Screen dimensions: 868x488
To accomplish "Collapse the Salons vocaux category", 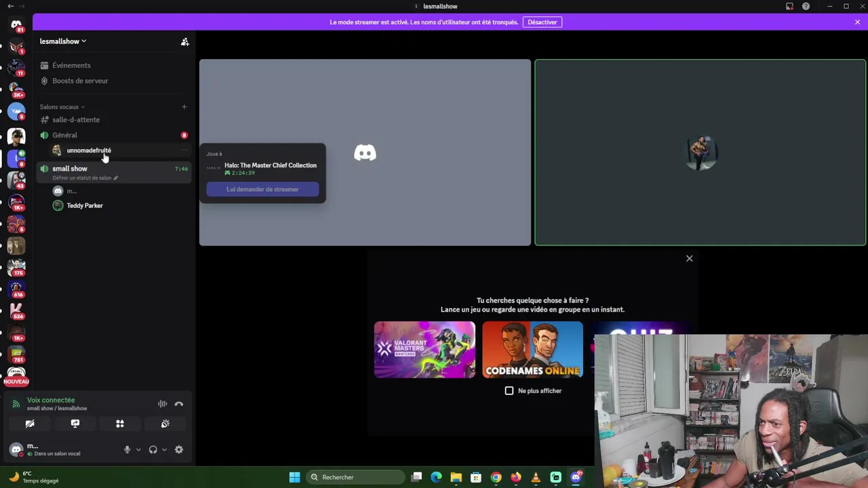I will 62,106.
